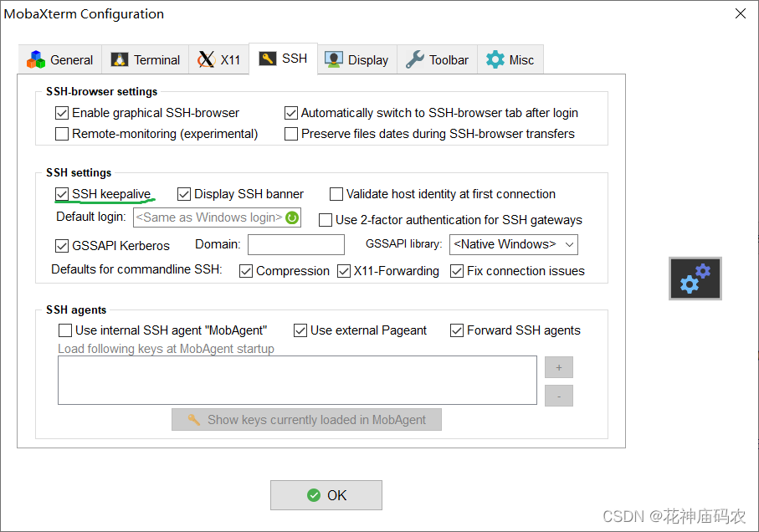Image resolution: width=759 pixels, height=532 pixels.
Task: Toggle Compression default option
Action: coord(246,271)
